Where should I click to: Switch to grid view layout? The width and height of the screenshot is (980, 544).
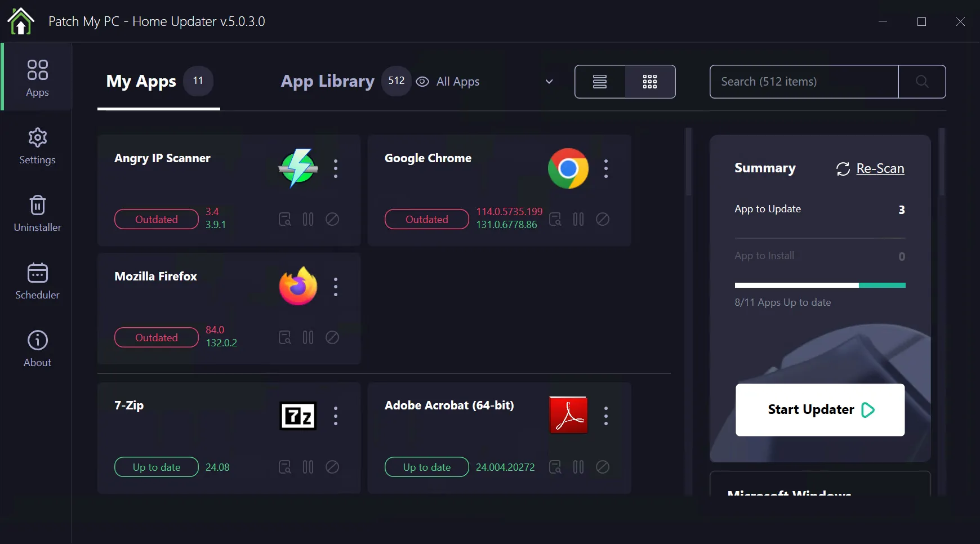[650, 82]
